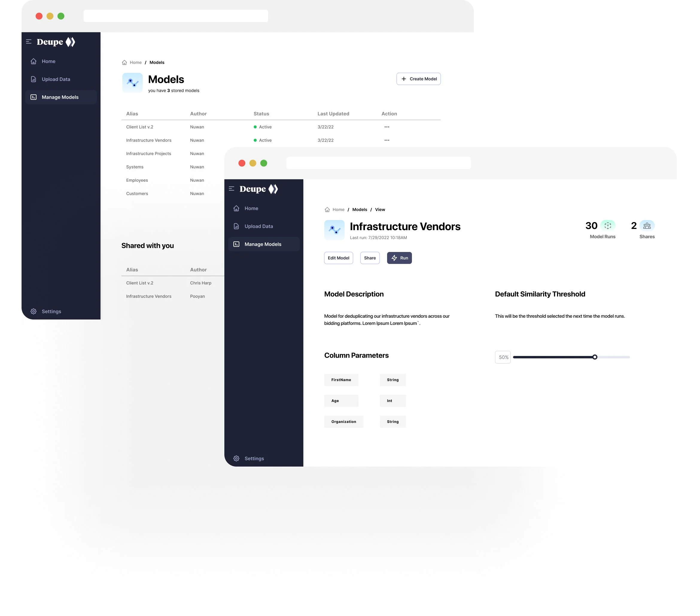Click the Edit Model button
Screen dimensions: 700x616
[338, 258]
